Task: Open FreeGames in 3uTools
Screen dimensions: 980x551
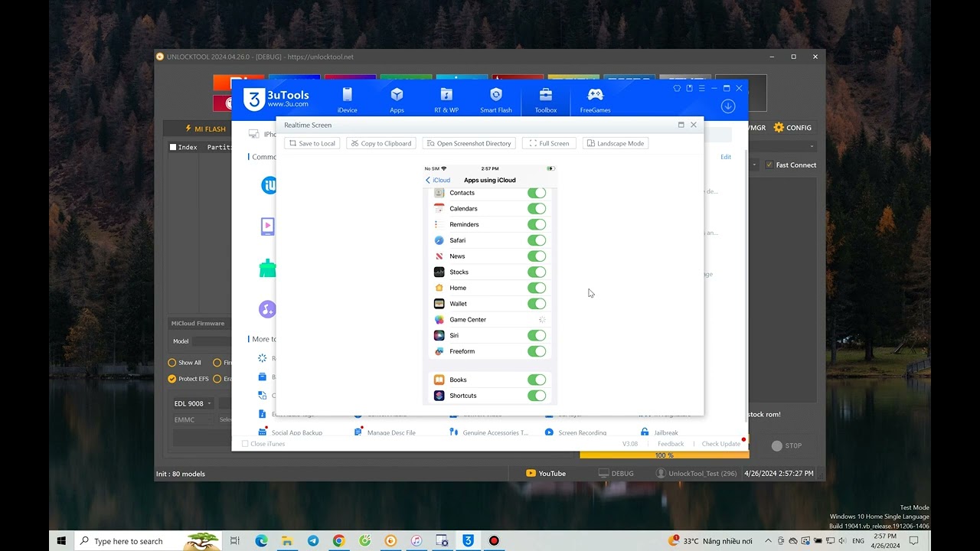Action: pos(595,99)
